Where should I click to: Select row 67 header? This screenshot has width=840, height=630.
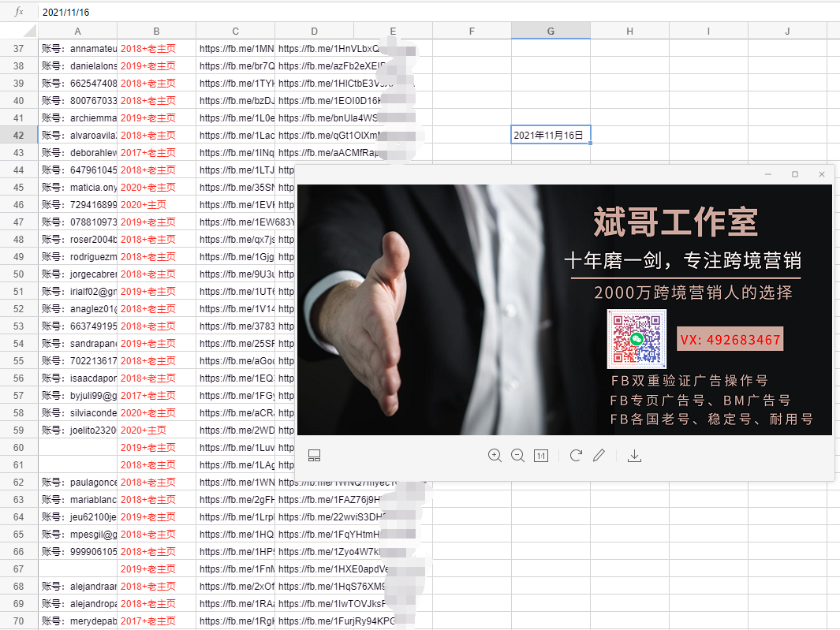point(19,569)
